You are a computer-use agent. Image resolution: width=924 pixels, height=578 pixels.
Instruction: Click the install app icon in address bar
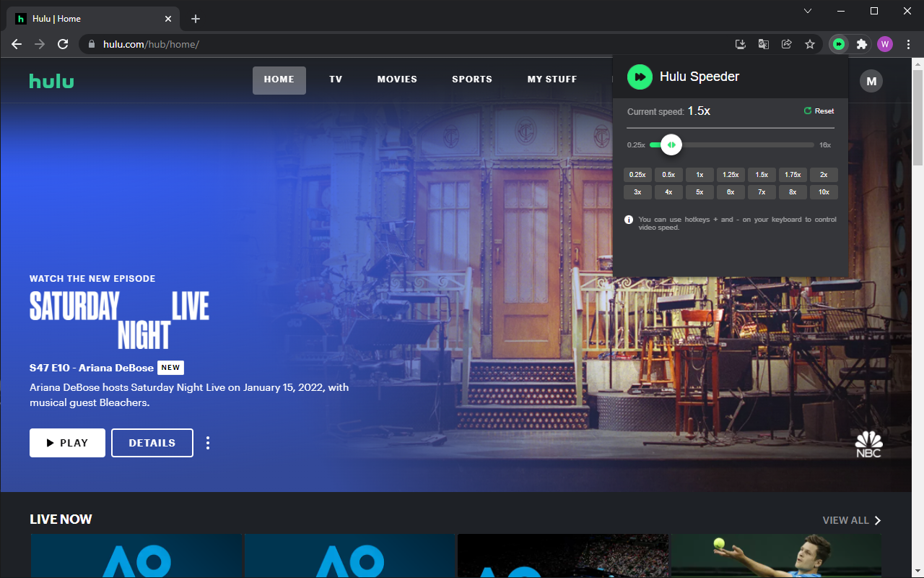[x=740, y=44]
